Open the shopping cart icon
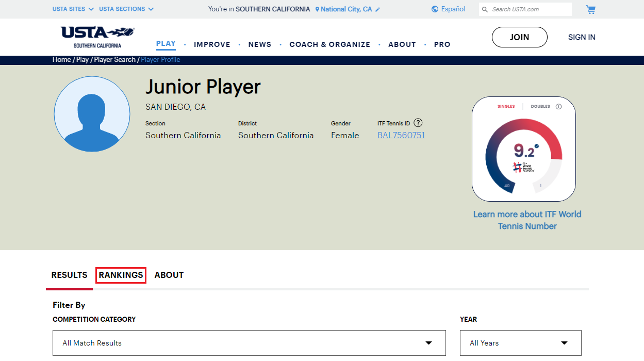The width and height of the screenshot is (644, 361). [590, 9]
